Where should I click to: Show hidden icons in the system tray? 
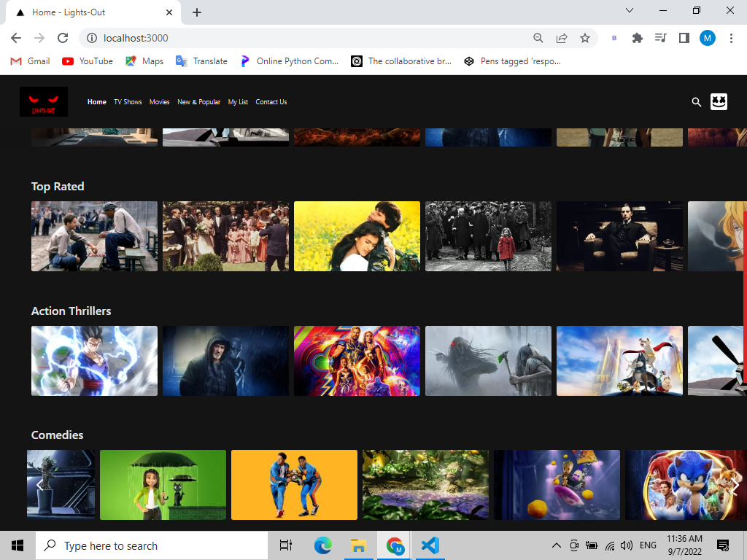point(556,545)
